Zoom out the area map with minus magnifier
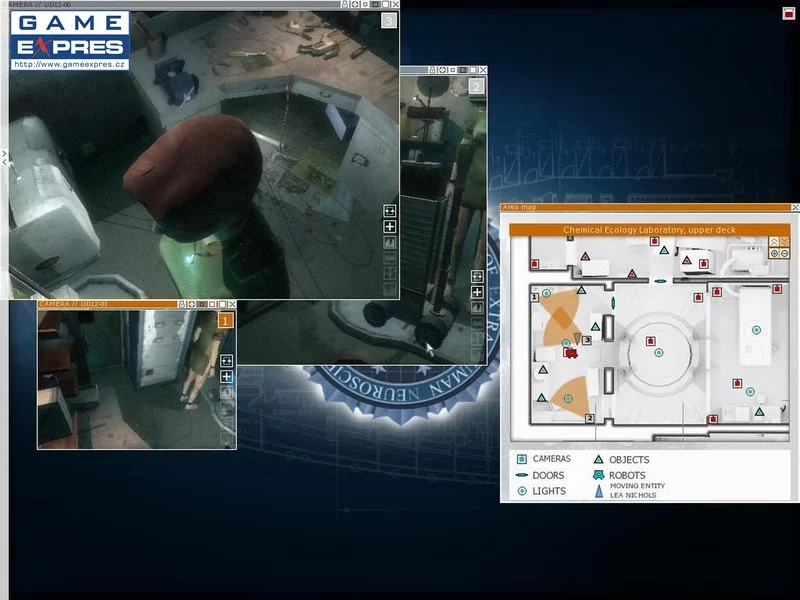Viewport: 800px width, 600px height. point(783,253)
